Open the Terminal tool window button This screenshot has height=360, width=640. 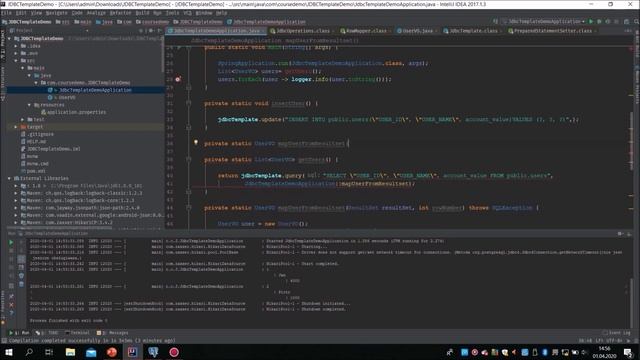78,333
